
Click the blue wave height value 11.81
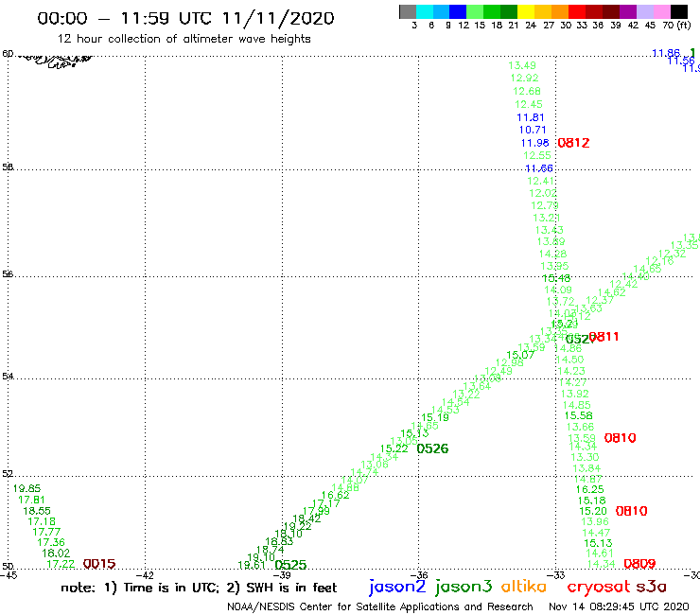pos(531,117)
